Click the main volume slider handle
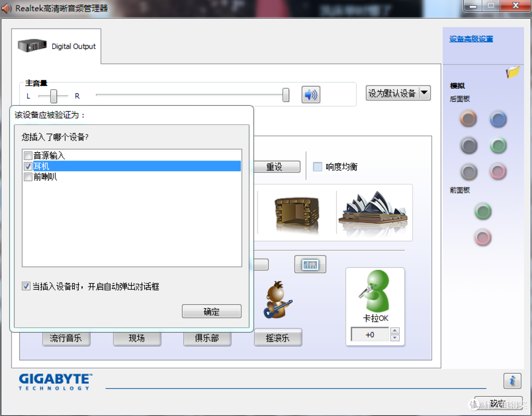Viewport: 532px width, 416px height. point(286,95)
